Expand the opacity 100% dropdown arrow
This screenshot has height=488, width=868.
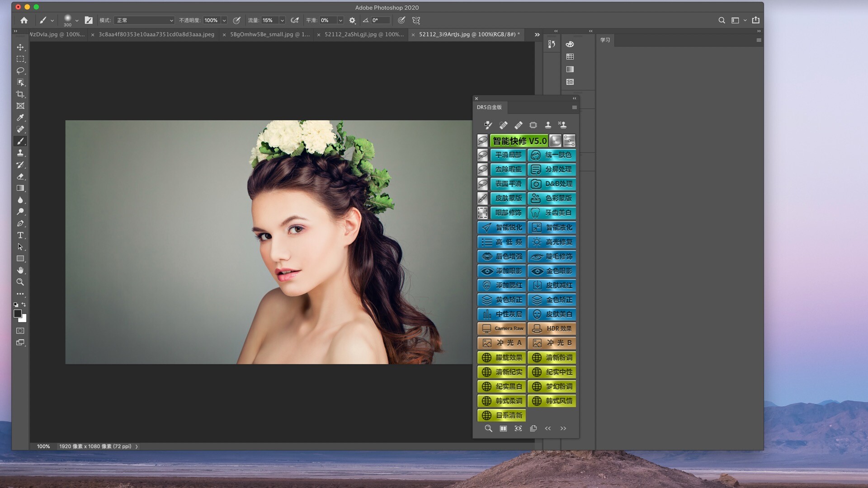click(x=224, y=20)
